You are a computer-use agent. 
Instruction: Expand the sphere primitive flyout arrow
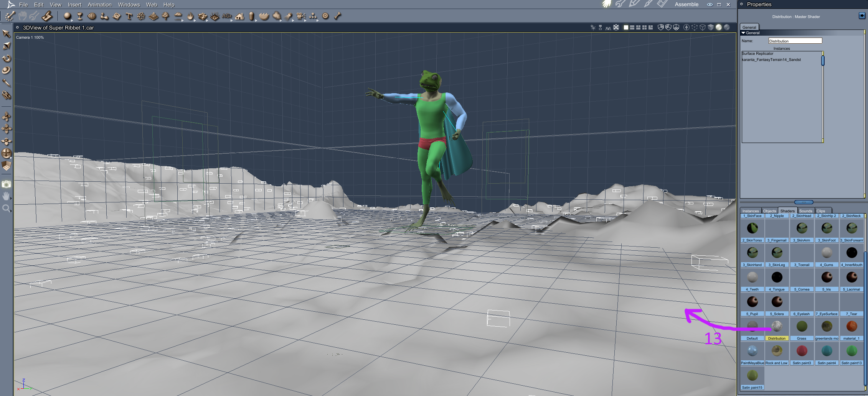[71, 20]
